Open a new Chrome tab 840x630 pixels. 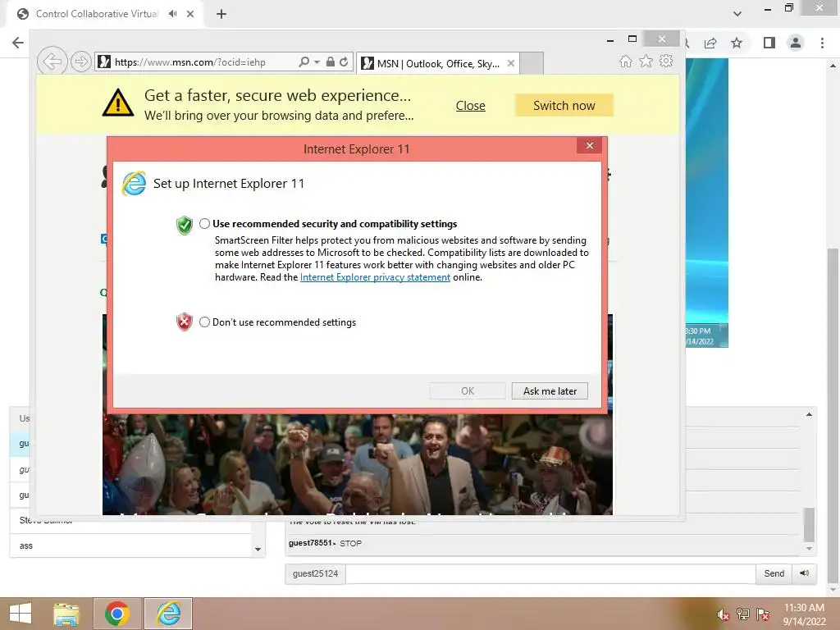point(221,14)
